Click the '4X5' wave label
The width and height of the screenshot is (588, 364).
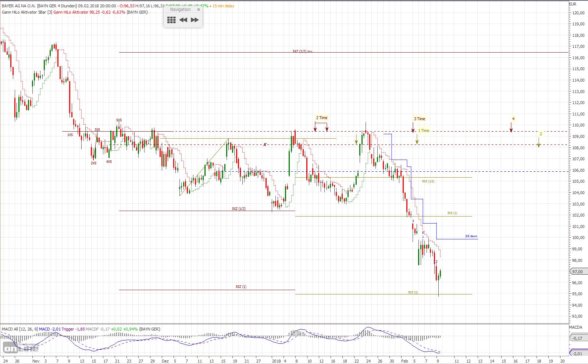coord(109,161)
